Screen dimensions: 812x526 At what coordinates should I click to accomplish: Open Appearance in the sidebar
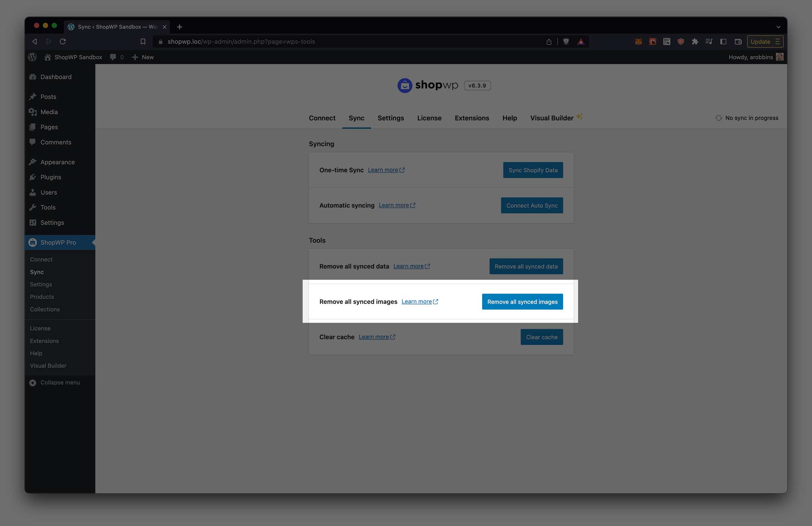click(x=60, y=162)
